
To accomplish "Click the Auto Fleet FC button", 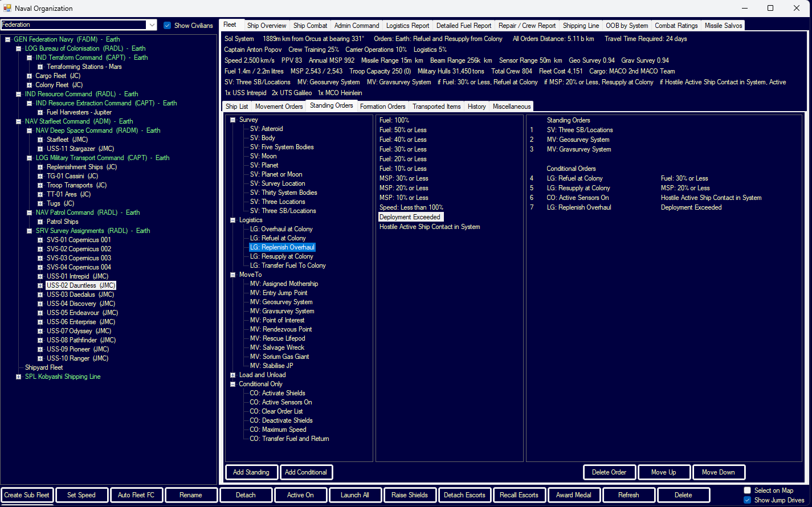I will click(136, 495).
